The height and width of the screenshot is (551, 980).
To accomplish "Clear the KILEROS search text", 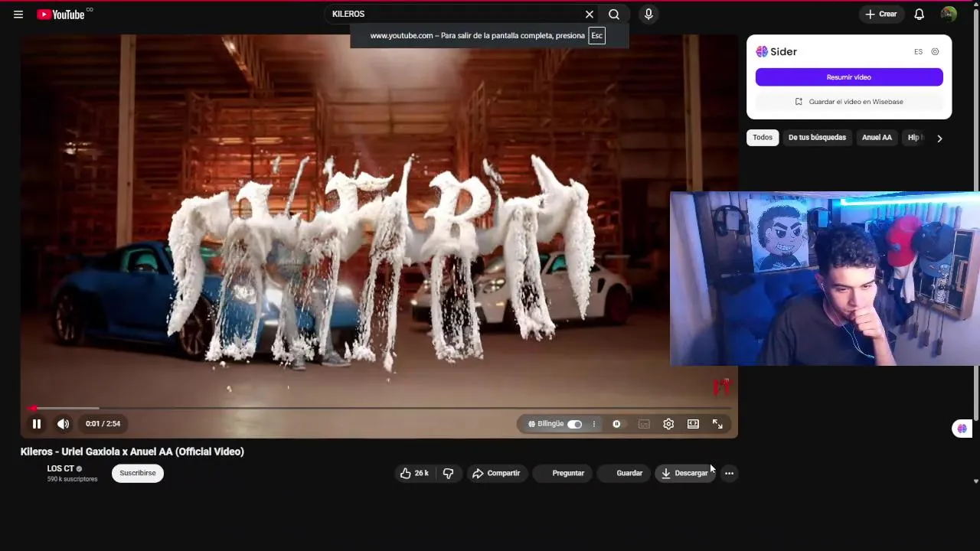I will coord(590,14).
